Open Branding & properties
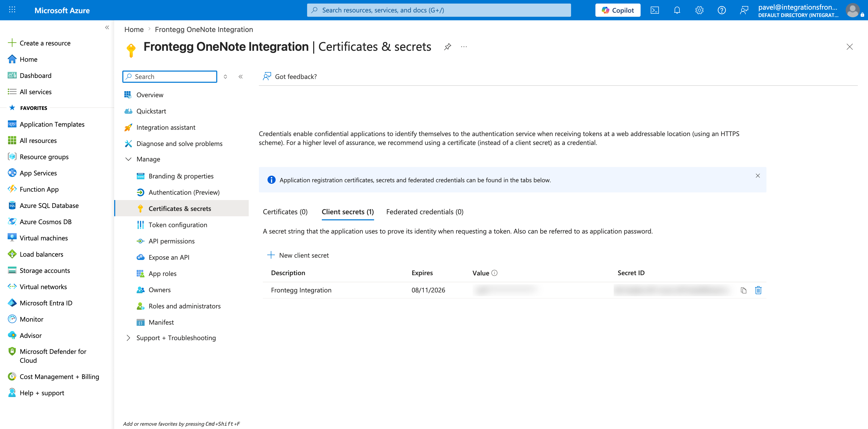The width and height of the screenshot is (868, 429). [x=181, y=176]
